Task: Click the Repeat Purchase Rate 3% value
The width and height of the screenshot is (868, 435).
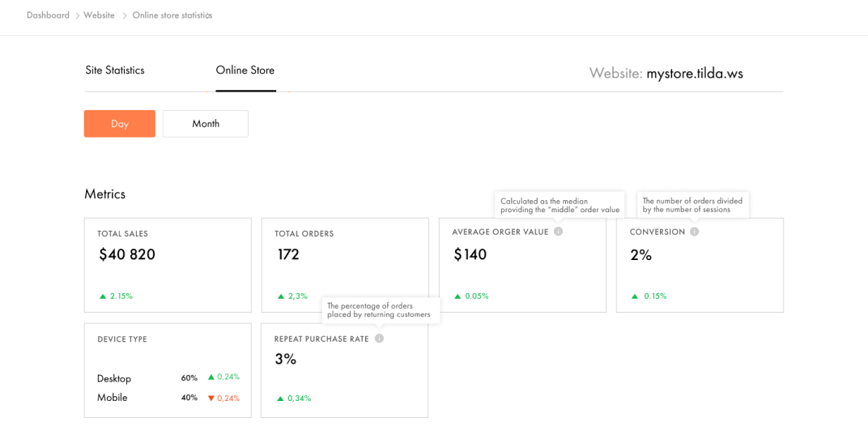Action: click(285, 359)
